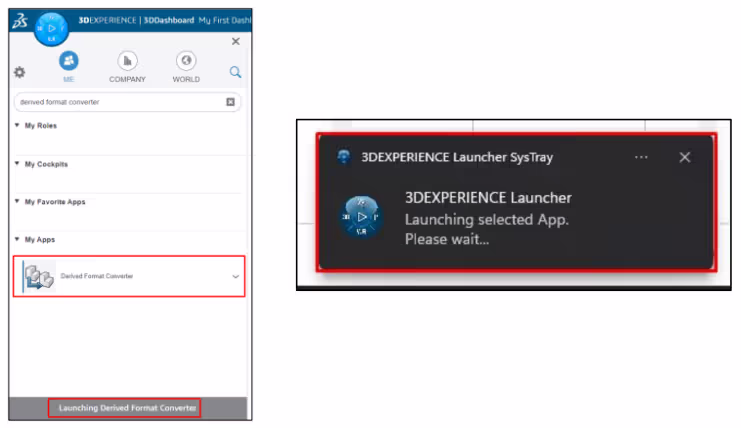
Task: Collapse the My Roles section
Action: [x=17, y=125]
